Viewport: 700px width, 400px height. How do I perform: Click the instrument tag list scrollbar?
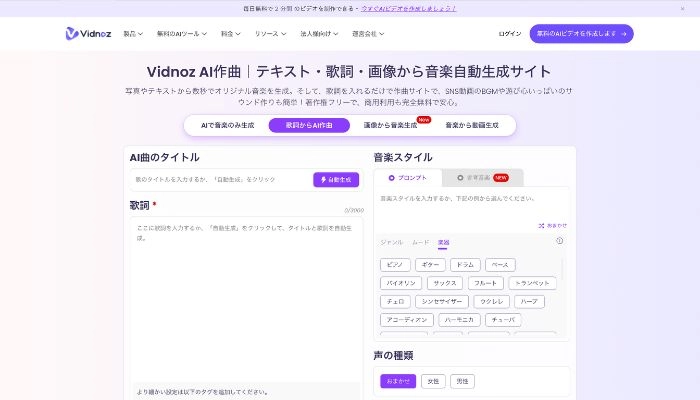click(x=562, y=268)
